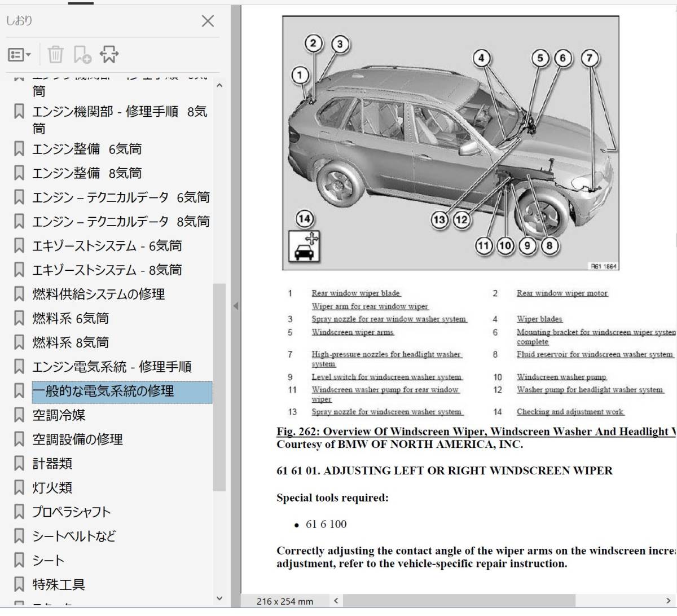Follow link Windscreen washer pump for rear window
The height and width of the screenshot is (616, 677).
385,394
